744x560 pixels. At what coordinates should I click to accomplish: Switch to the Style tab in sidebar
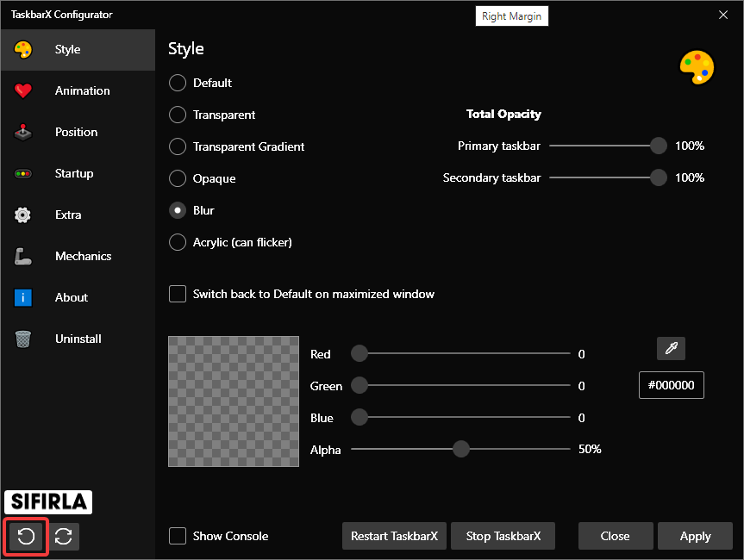(67, 50)
